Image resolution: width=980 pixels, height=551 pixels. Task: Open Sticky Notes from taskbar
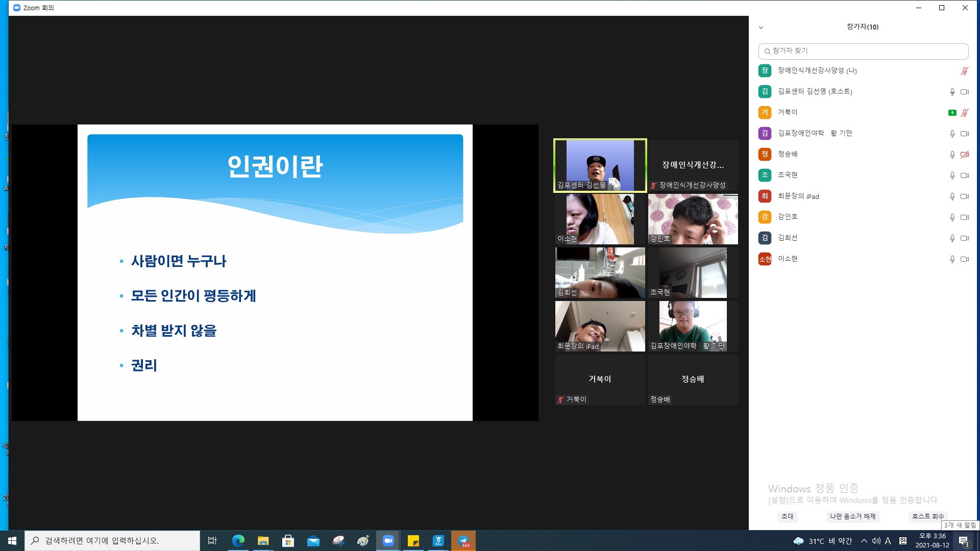click(x=413, y=541)
